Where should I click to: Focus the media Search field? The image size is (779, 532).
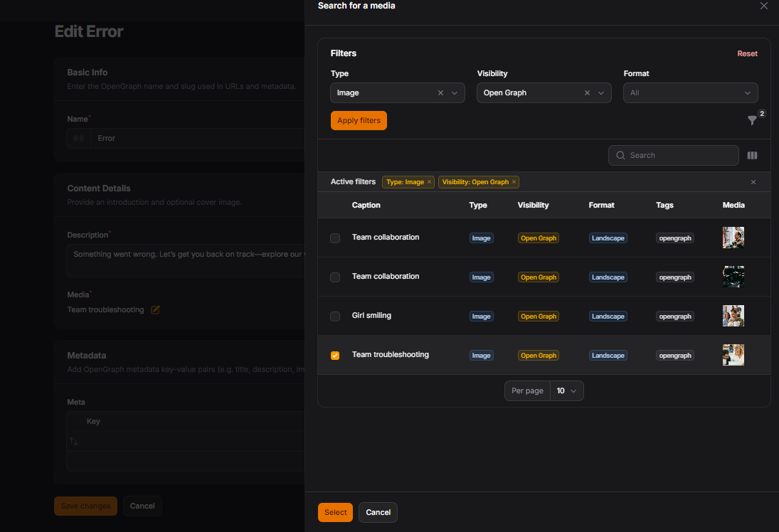673,156
